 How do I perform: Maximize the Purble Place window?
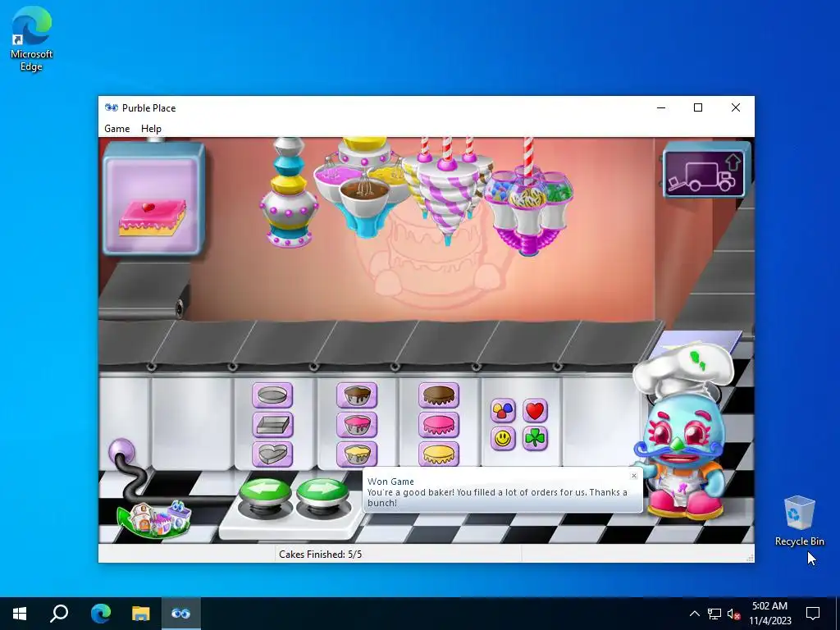pyautogui.click(x=698, y=107)
